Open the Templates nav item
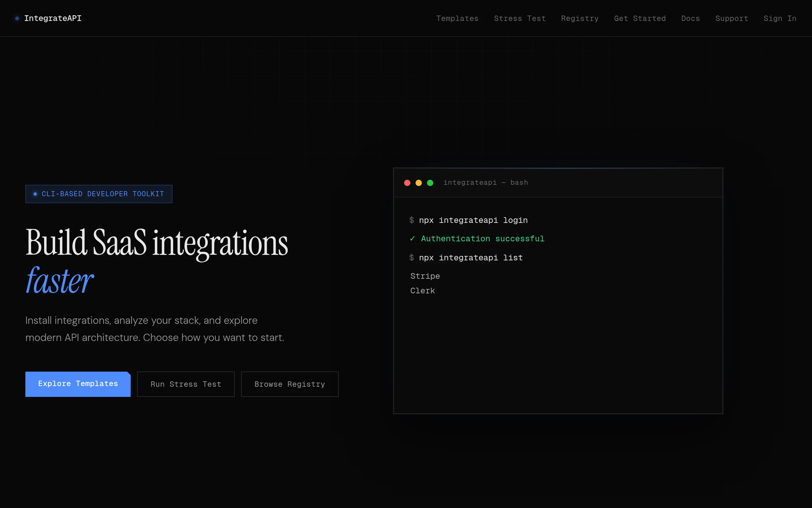 coord(457,18)
